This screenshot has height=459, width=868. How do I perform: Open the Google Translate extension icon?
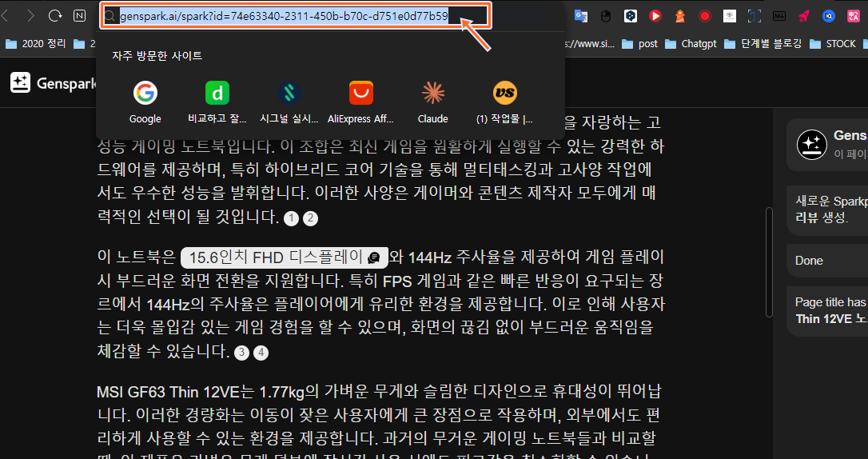point(581,16)
